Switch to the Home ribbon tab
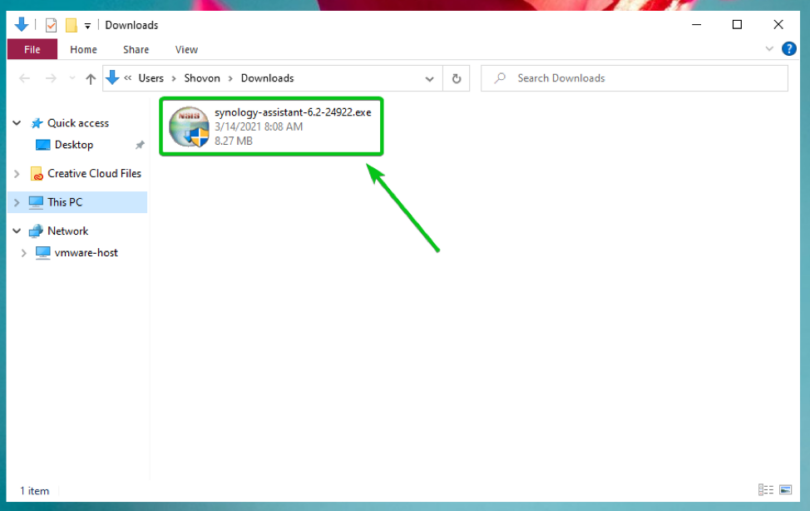The image size is (810, 511). [x=83, y=50]
